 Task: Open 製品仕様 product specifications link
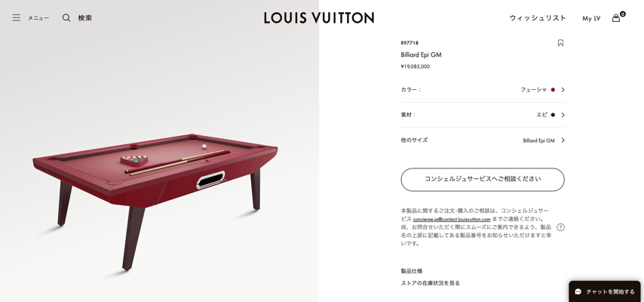pyautogui.click(x=412, y=271)
